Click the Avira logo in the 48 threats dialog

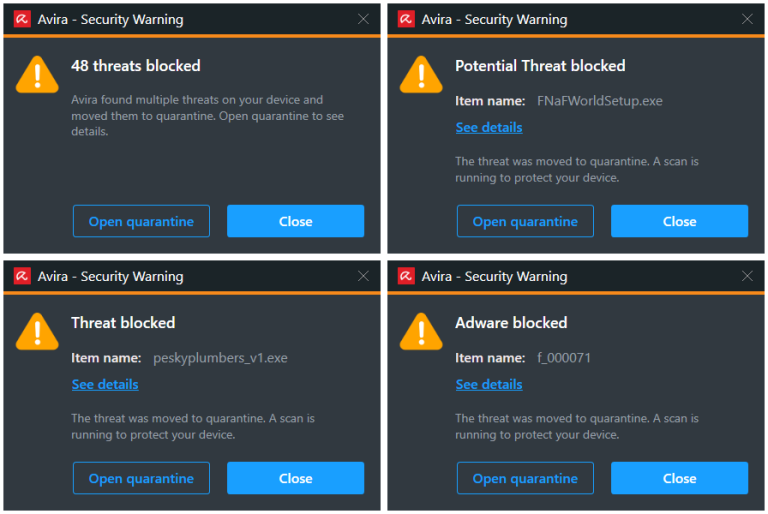point(22,19)
